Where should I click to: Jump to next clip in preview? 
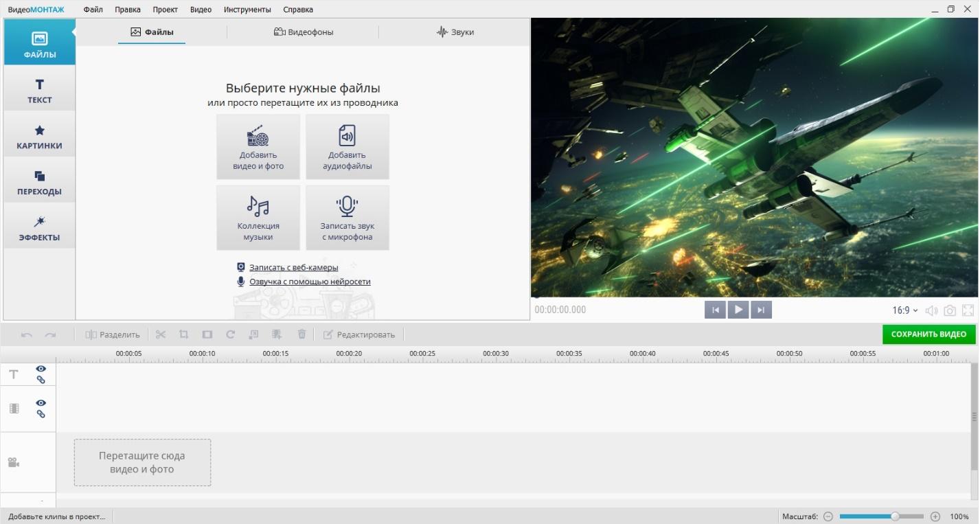pos(761,310)
